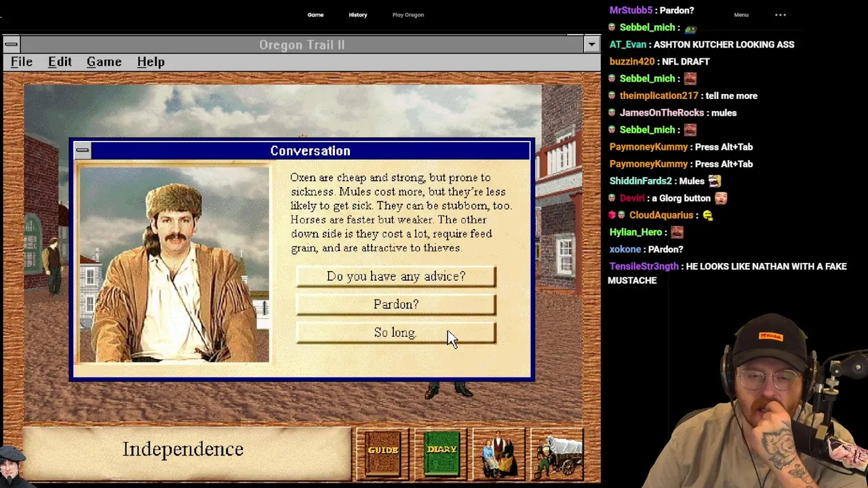
Task: Click xokone's chat username
Action: [625, 249]
